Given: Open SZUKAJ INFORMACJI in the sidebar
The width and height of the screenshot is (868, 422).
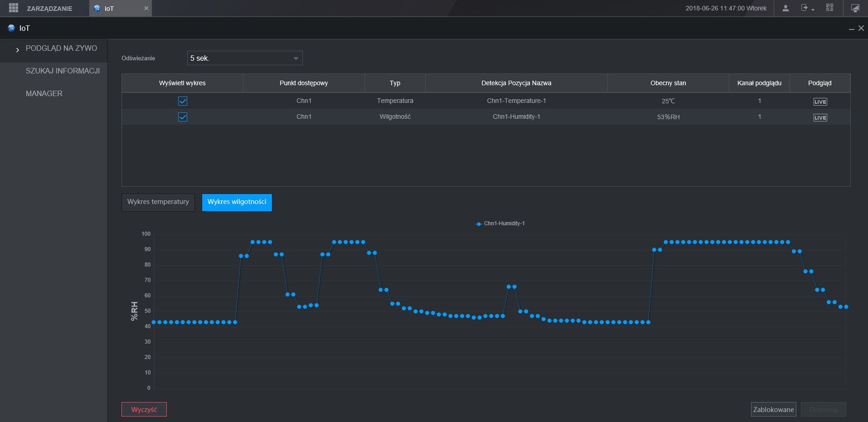Looking at the screenshot, I should pos(63,71).
